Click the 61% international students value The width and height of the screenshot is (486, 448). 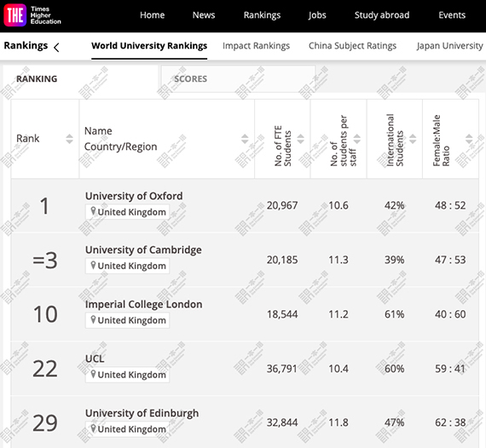tap(394, 314)
